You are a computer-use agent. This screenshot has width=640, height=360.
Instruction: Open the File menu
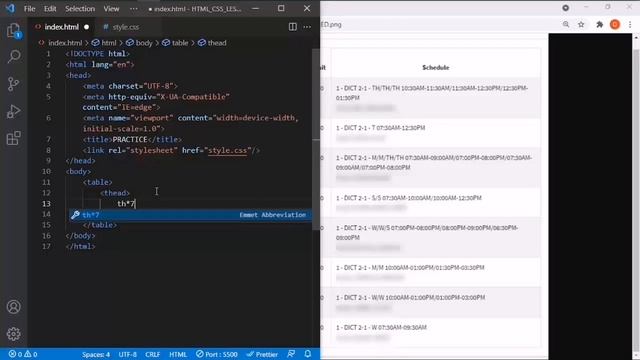[x=29, y=9]
